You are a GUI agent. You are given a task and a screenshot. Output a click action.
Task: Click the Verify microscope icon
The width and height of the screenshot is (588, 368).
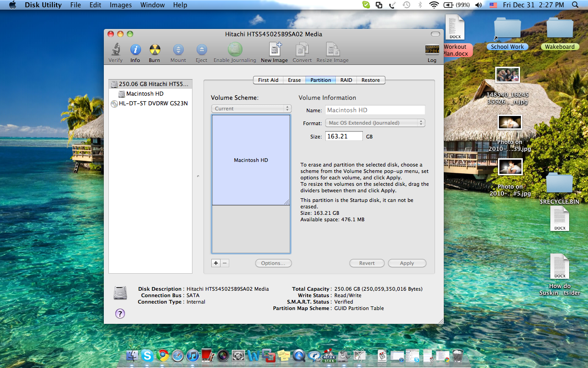[x=115, y=50]
